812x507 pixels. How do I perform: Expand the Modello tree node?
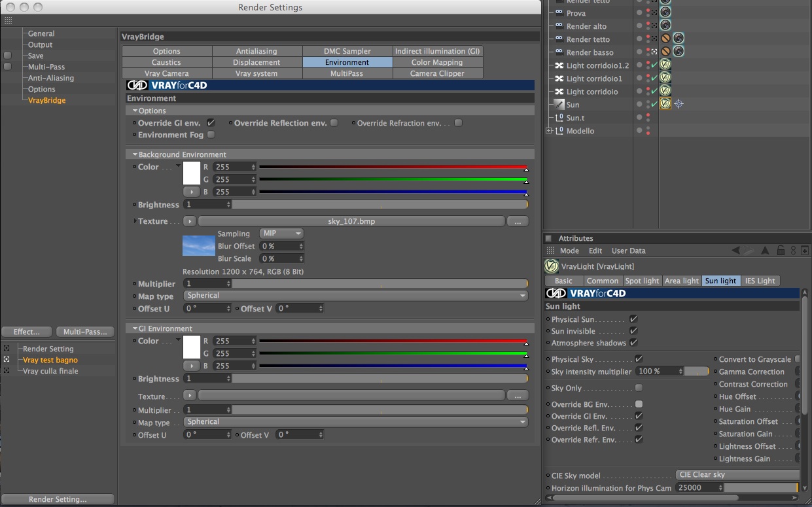tap(549, 131)
